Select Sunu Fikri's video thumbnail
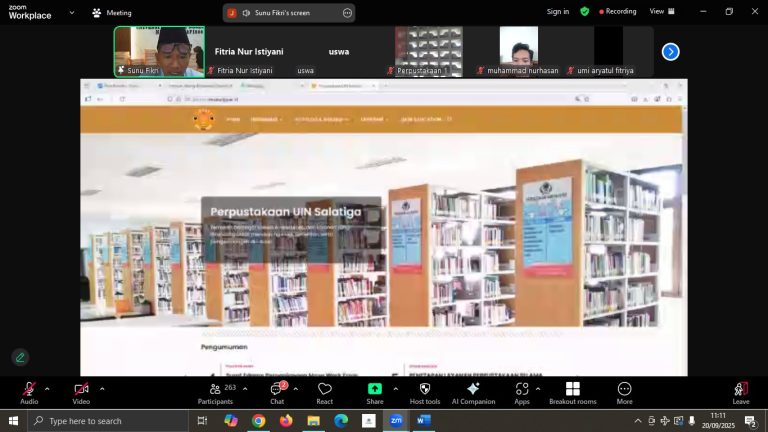This screenshot has height=432, width=768. (x=159, y=51)
